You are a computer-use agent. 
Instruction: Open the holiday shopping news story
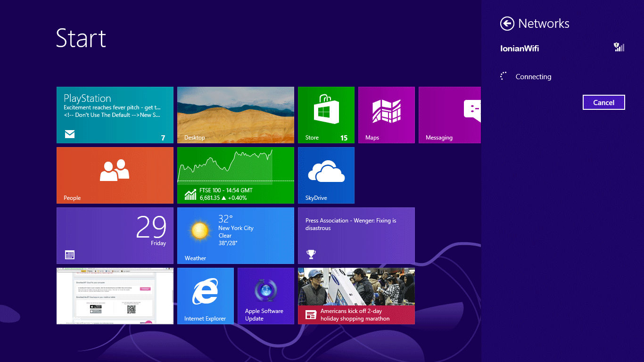tap(356, 296)
